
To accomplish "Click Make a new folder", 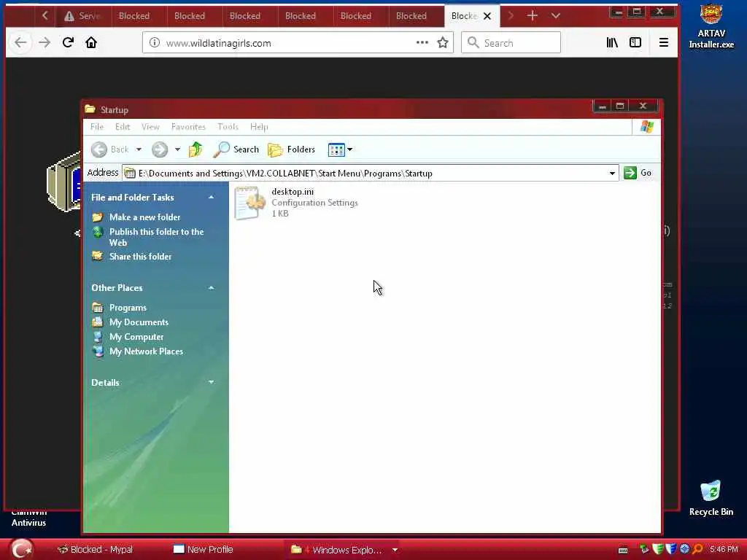I will 145,217.
